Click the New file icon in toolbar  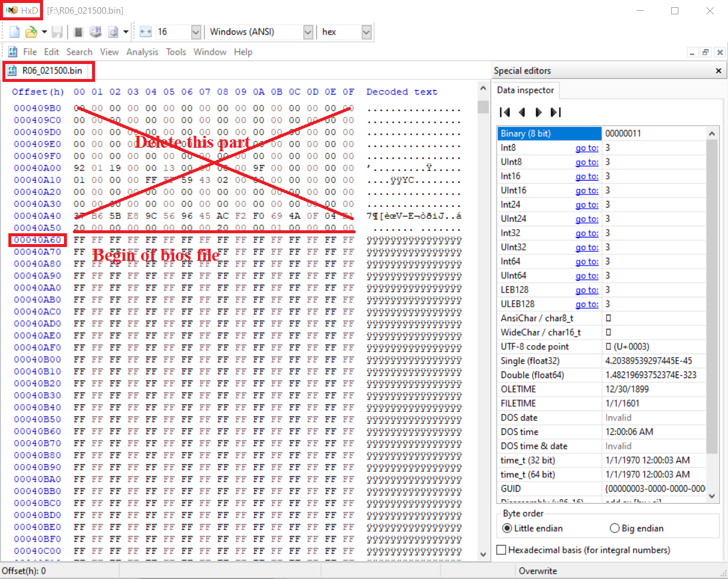[15, 32]
